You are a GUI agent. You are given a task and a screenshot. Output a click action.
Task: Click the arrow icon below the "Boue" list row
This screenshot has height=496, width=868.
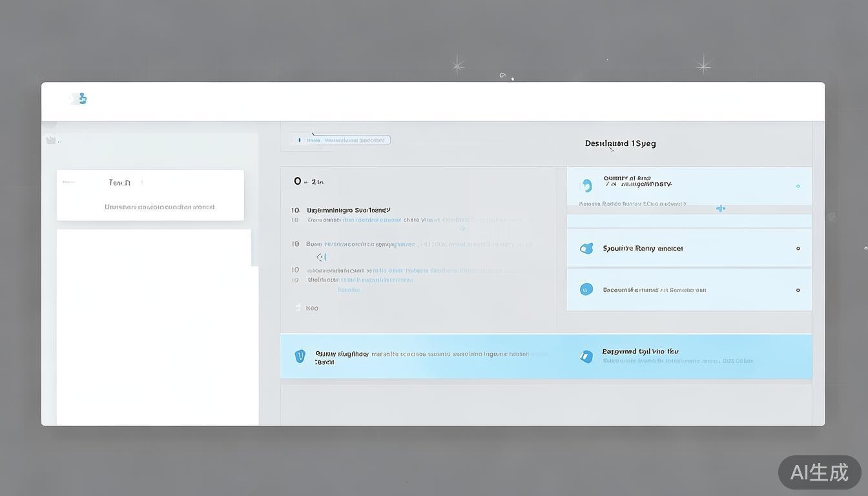point(321,257)
